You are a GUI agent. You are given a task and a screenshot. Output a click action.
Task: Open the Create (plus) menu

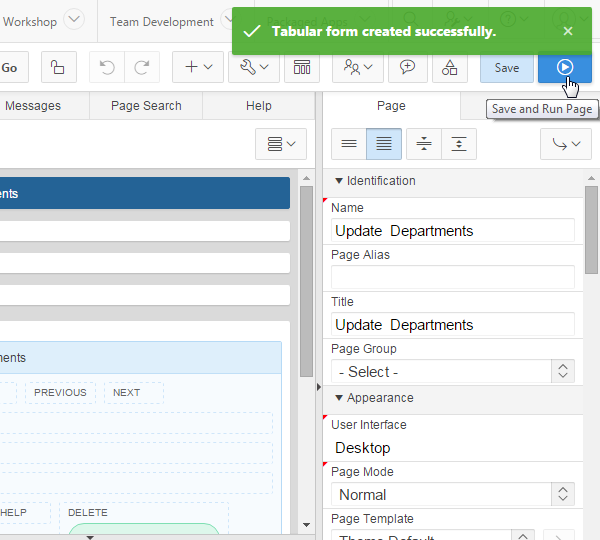point(198,67)
